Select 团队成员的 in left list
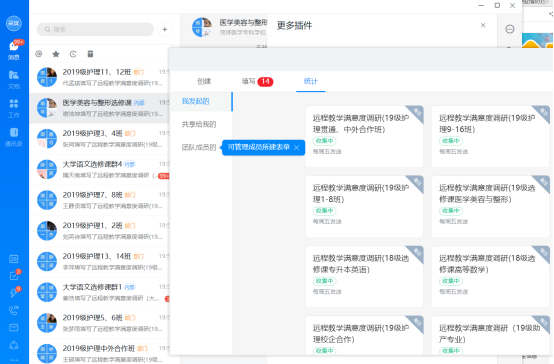This screenshot has height=364, width=554. [x=199, y=147]
